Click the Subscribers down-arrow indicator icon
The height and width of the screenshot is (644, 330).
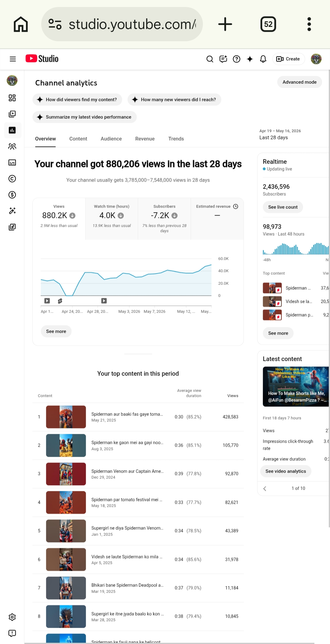tap(174, 216)
